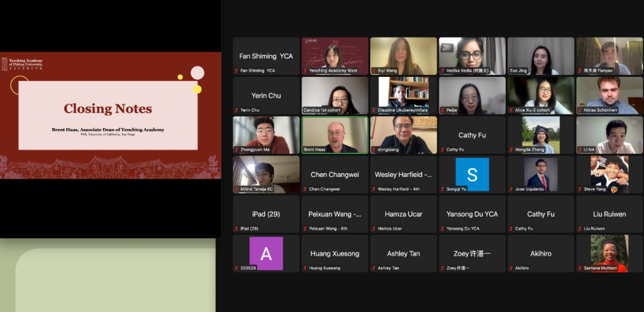Select the Niklas Schönherr video tile

(x=609, y=95)
